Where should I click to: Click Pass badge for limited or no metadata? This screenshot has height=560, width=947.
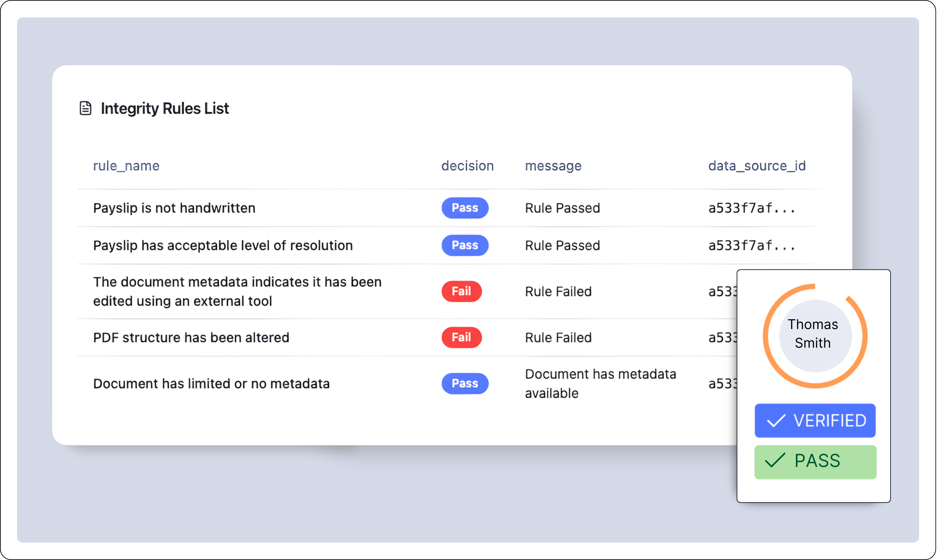(x=465, y=383)
